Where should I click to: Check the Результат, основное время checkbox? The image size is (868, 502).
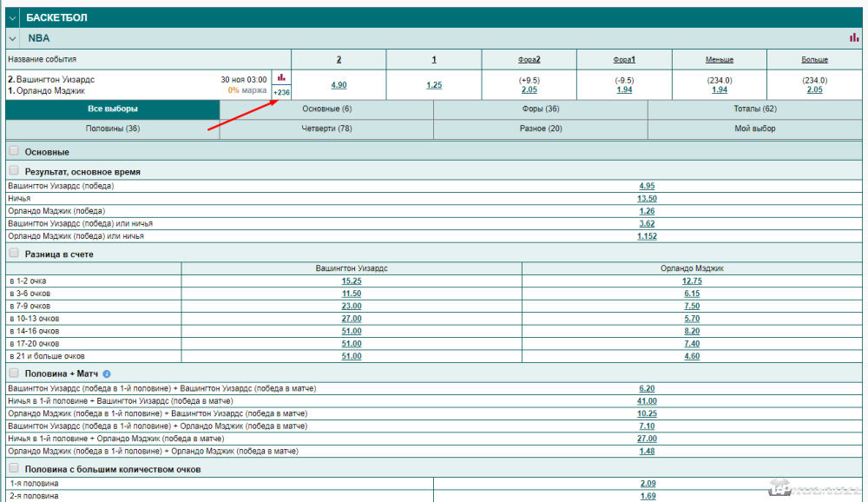tap(14, 171)
